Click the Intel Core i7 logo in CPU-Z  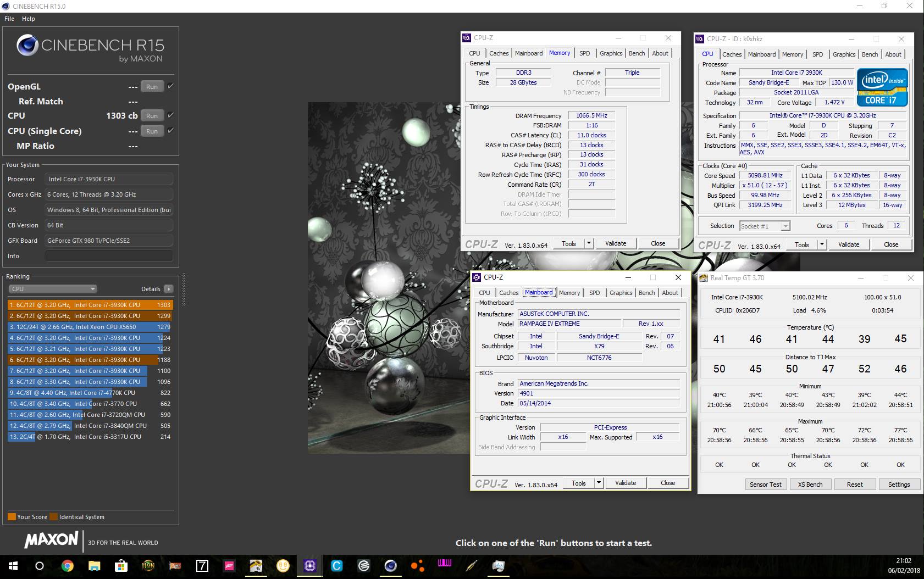click(882, 87)
